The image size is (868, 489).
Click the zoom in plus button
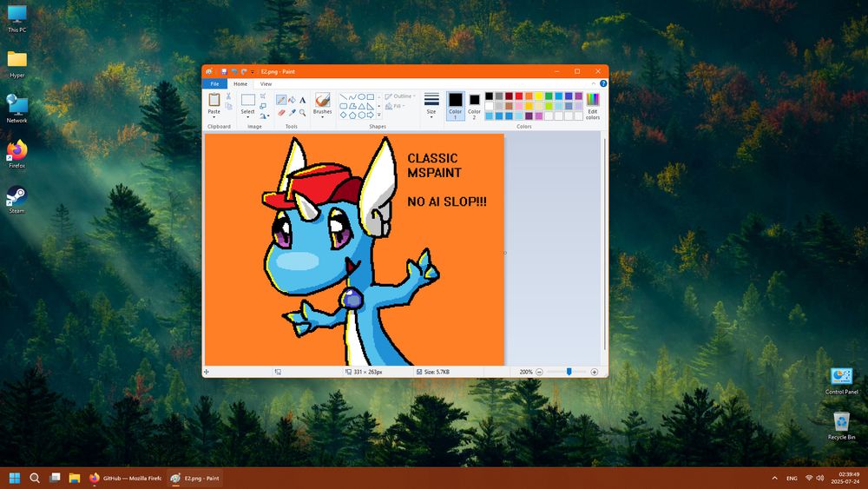tap(594, 372)
